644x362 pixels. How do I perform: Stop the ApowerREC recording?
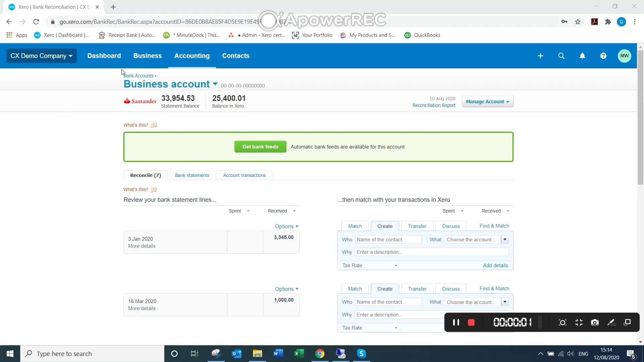[471, 322]
